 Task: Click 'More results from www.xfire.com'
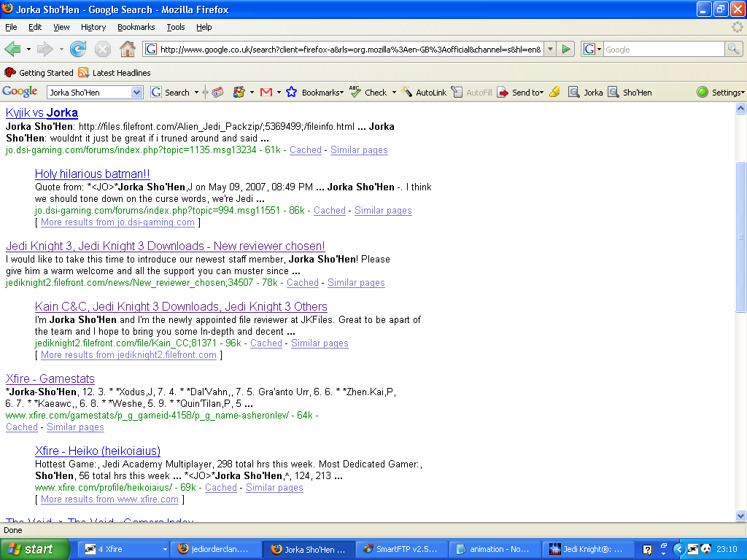pyautogui.click(x=109, y=499)
